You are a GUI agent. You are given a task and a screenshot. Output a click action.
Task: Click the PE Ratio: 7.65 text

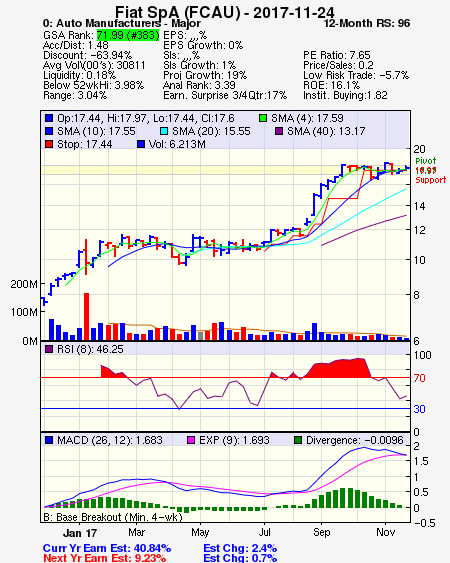click(x=337, y=55)
